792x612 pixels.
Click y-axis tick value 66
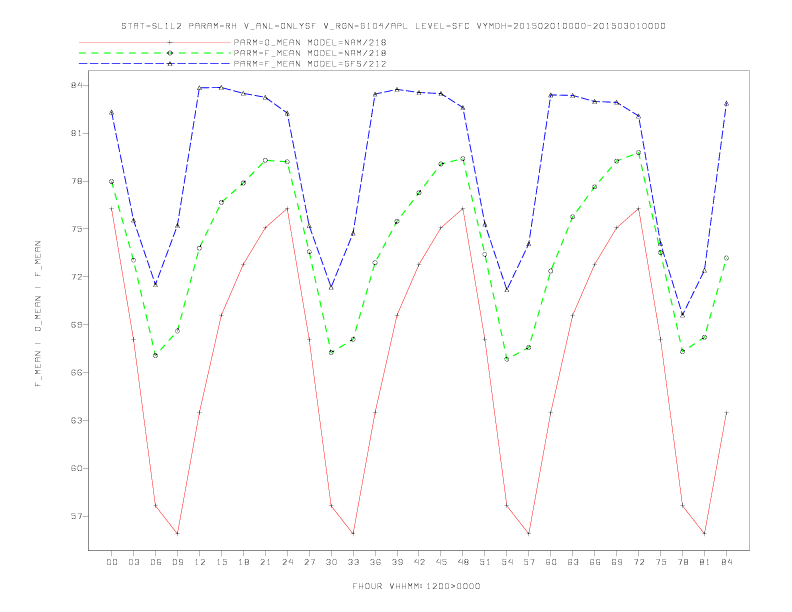click(x=76, y=373)
